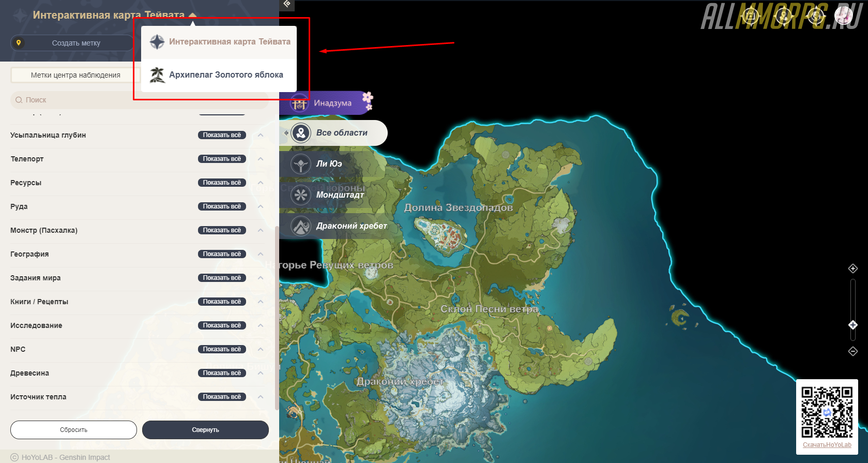Image resolution: width=868 pixels, height=463 pixels.
Task: Open the user avatar profile
Action: click(844, 16)
